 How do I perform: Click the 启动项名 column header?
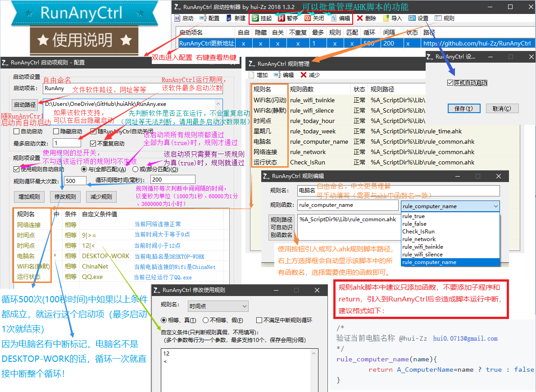[207, 32]
